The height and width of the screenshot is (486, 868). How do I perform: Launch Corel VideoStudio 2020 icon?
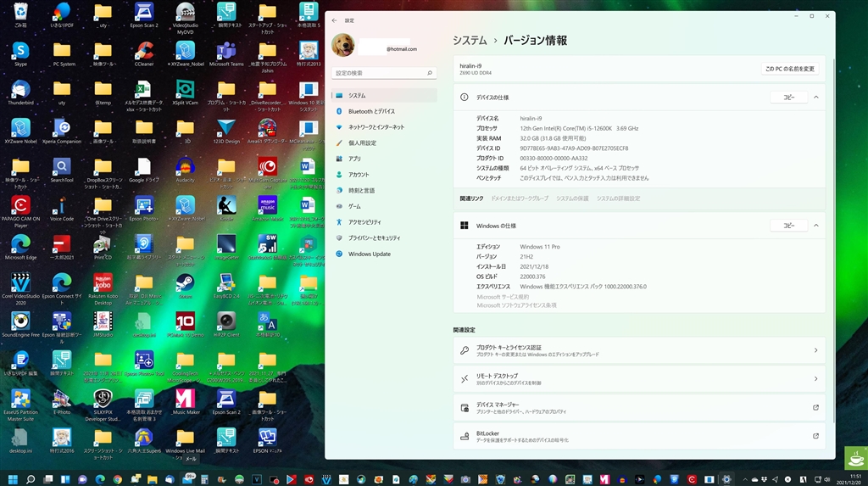pyautogui.click(x=20, y=290)
